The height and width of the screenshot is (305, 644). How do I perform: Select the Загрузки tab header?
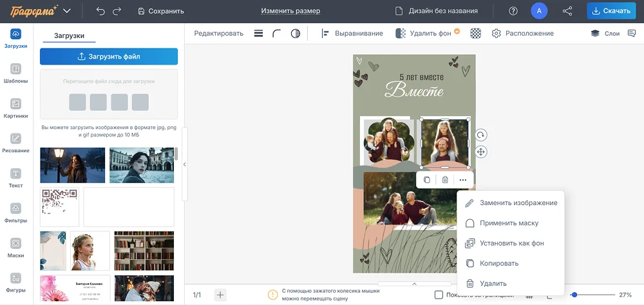pyautogui.click(x=69, y=35)
